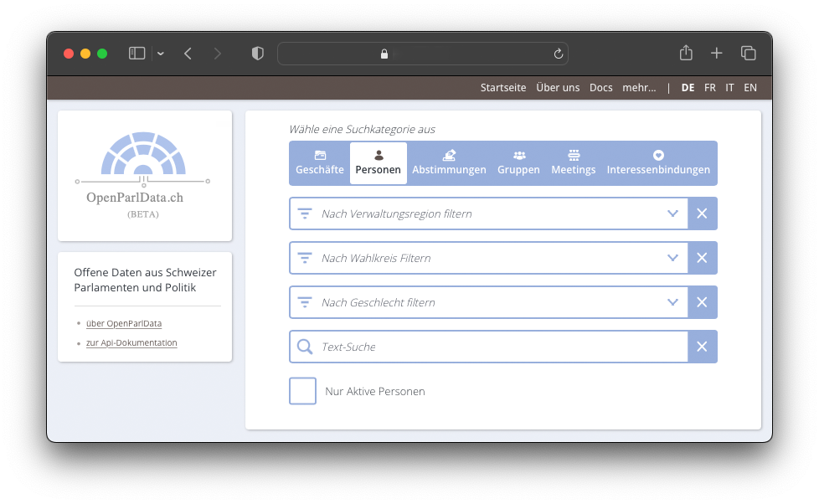Viewport: 819px width, 504px height.
Task: Open the Nach Wahlkreis Filtern dropdown
Action: coord(672,258)
